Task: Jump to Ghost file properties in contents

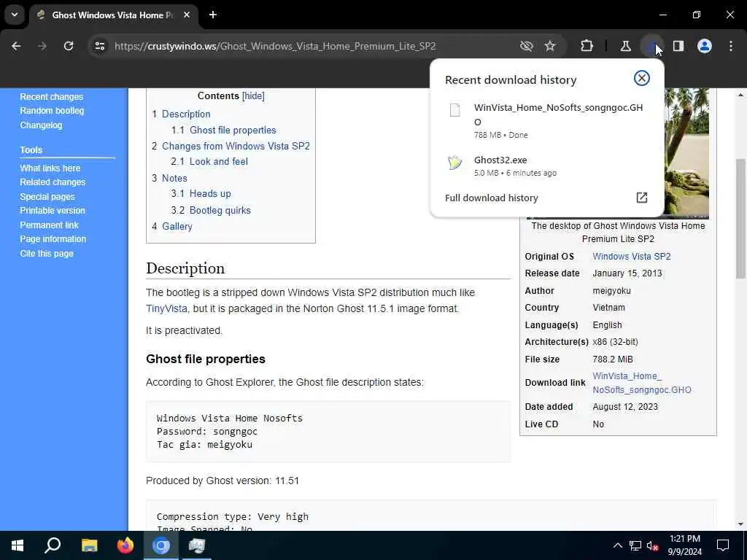Action: click(233, 130)
